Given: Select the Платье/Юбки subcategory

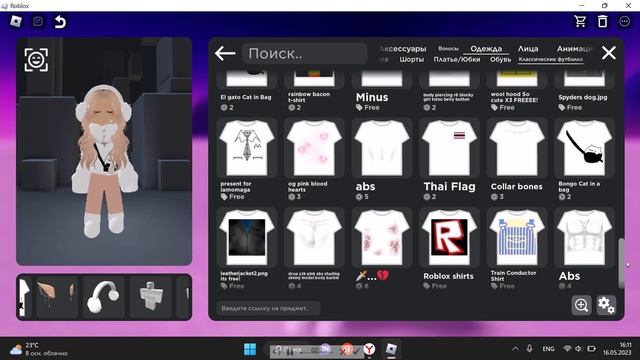Looking at the screenshot, I should point(457,60).
